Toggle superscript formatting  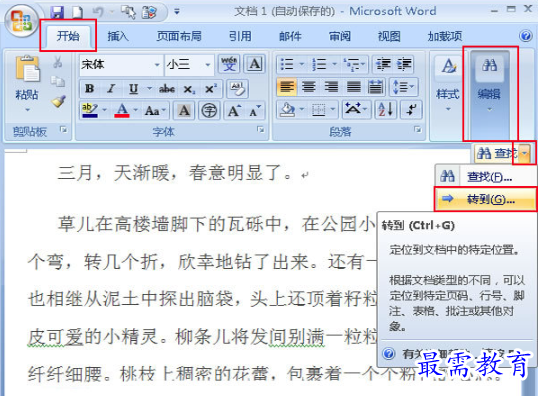tap(211, 89)
